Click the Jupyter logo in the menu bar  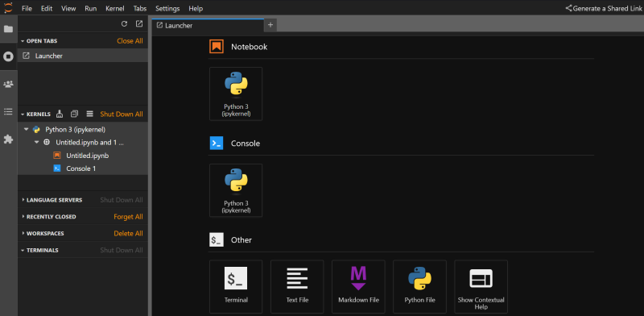8,7
